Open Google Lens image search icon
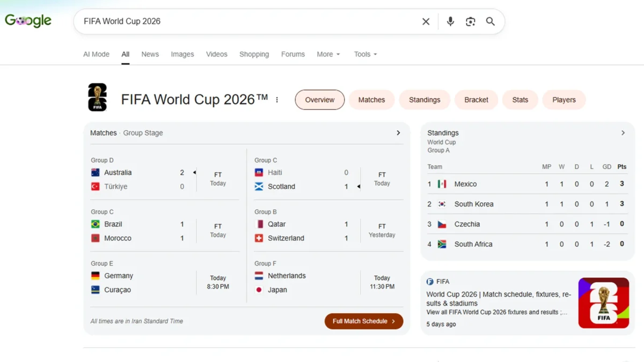The height and width of the screenshot is (362, 644). (471, 21)
